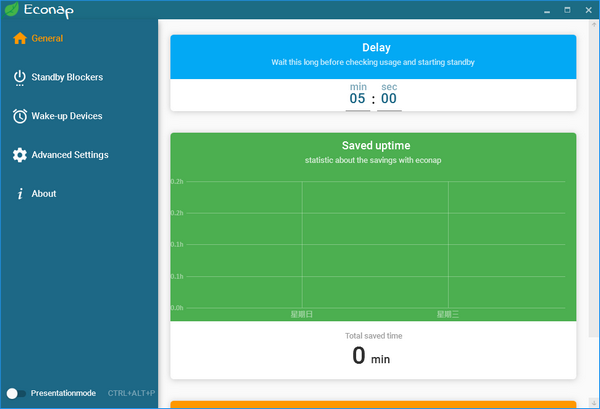Click the blue Delay card header
The width and height of the screenshot is (600, 409).
[373, 55]
